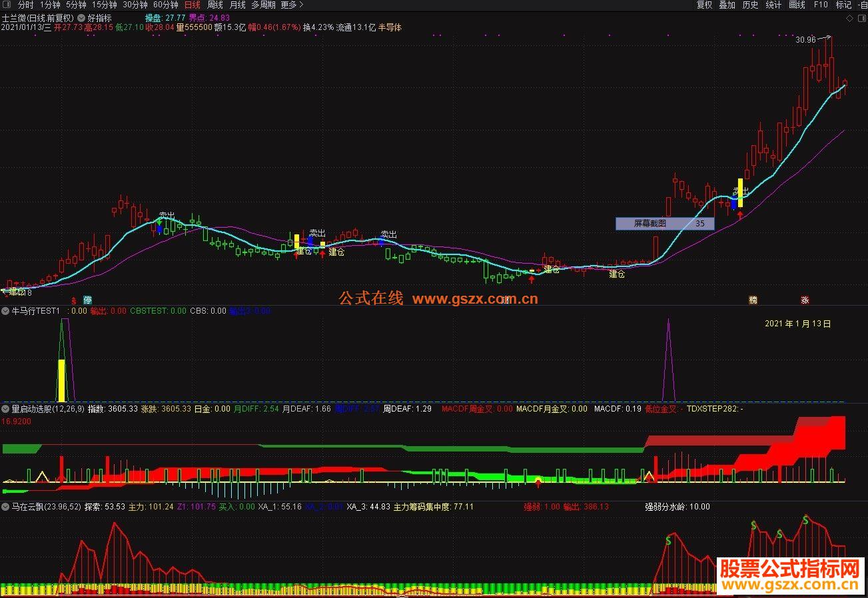Image resolution: width=868 pixels, height=598 pixels.
Task: Click the 榜 marker icon
Action: pos(753,300)
